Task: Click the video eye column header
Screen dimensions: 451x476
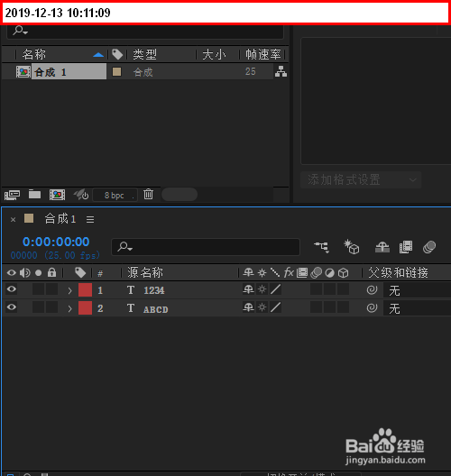Action: (12, 272)
